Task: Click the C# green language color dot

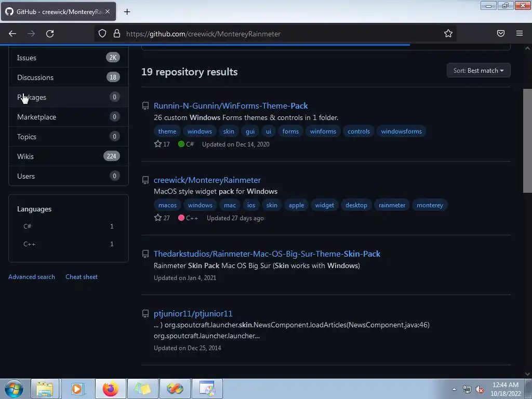Action: click(181, 144)
